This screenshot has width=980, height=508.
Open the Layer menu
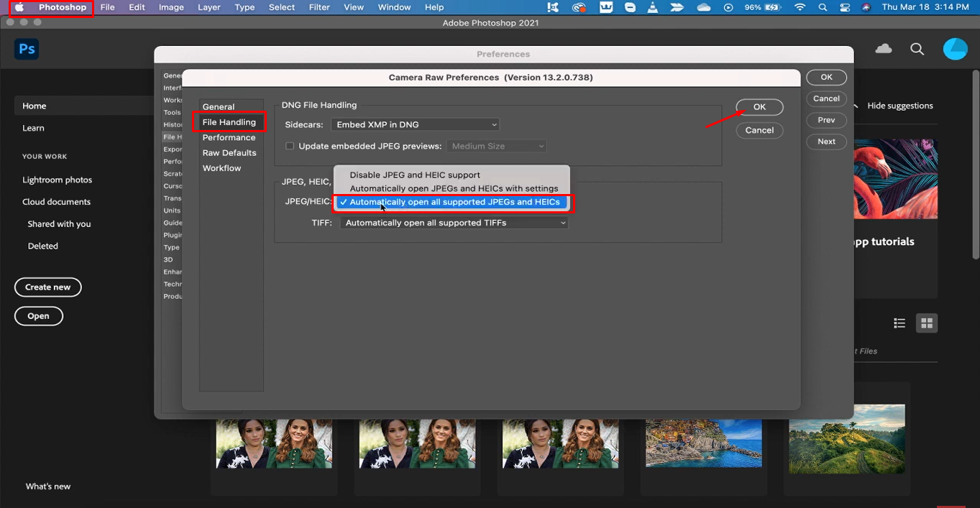[209, 7]
